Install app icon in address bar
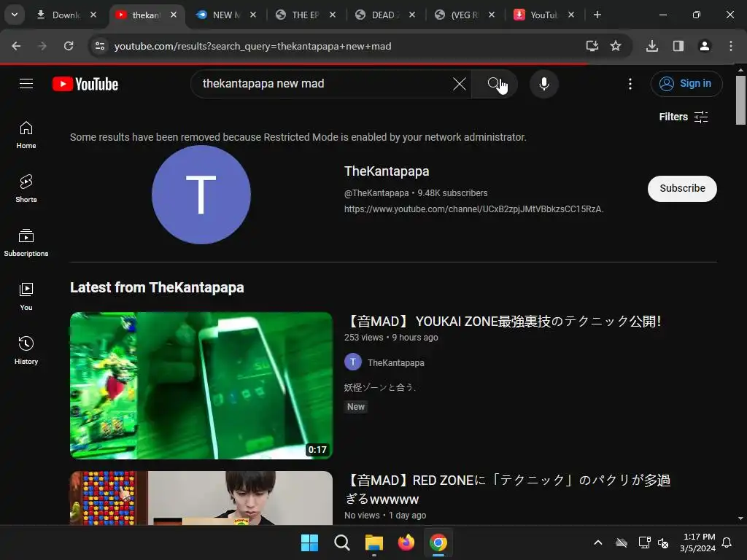The image size is (747, 560). pos(592,46)
